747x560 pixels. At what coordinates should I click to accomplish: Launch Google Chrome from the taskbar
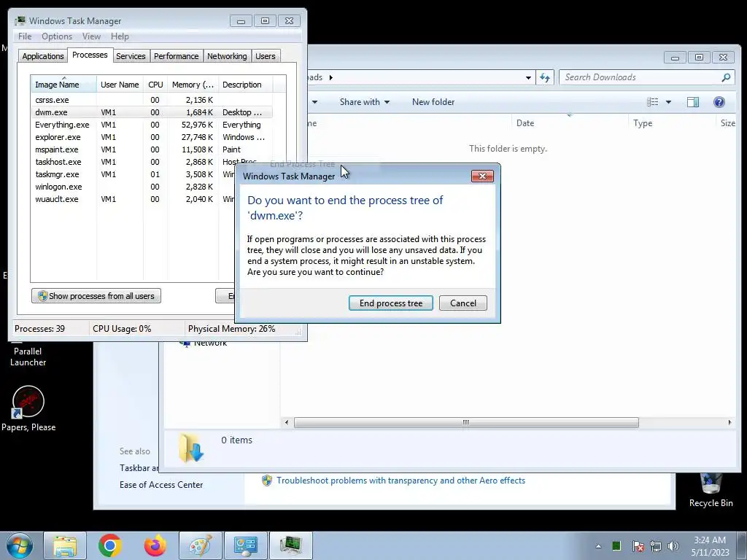109,545
